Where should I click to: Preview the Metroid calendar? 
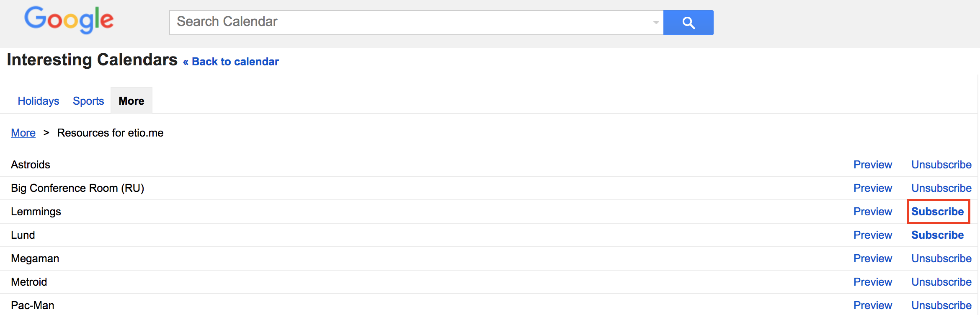pyautogui.click(x=873, y=282)
